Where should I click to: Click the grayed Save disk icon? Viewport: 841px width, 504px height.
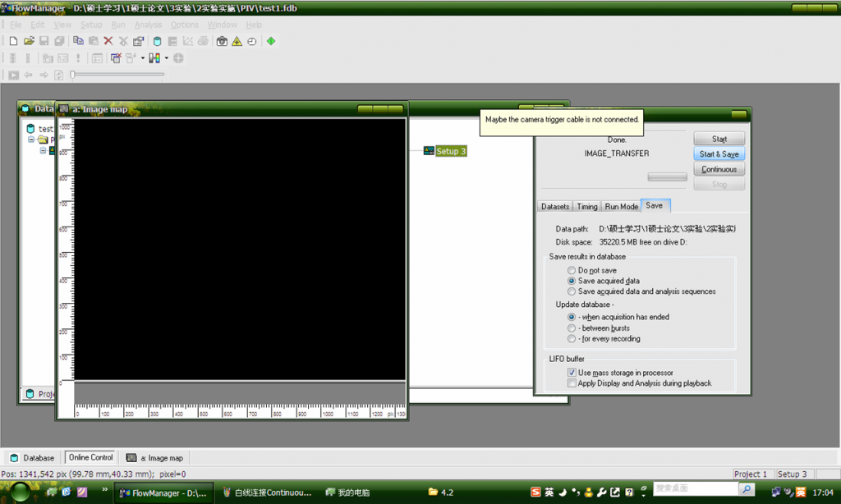tap(44, 41)
